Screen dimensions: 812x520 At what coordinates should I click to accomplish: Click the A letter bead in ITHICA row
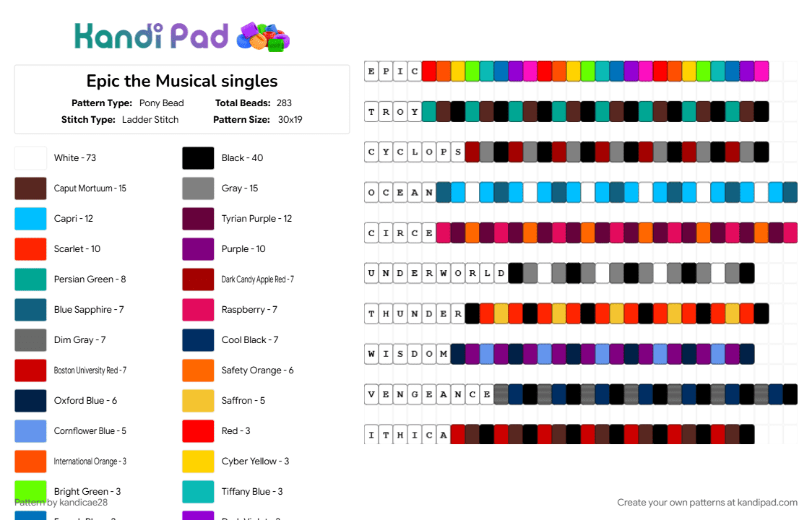(444, 435)
